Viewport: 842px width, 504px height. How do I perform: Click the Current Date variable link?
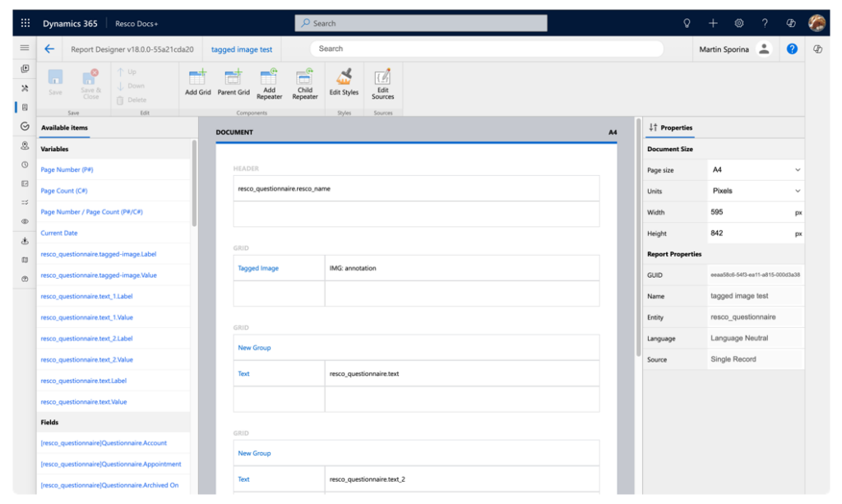coord(59,234)
